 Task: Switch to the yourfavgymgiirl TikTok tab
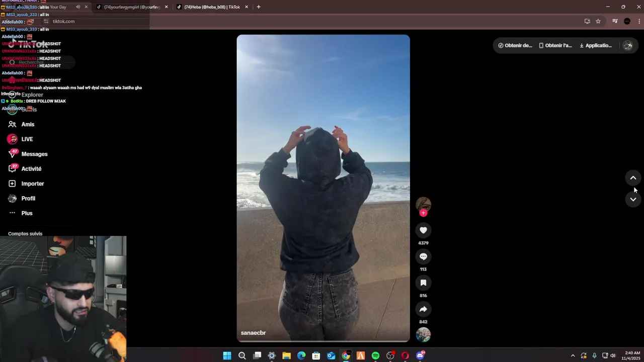pos(132,7)
